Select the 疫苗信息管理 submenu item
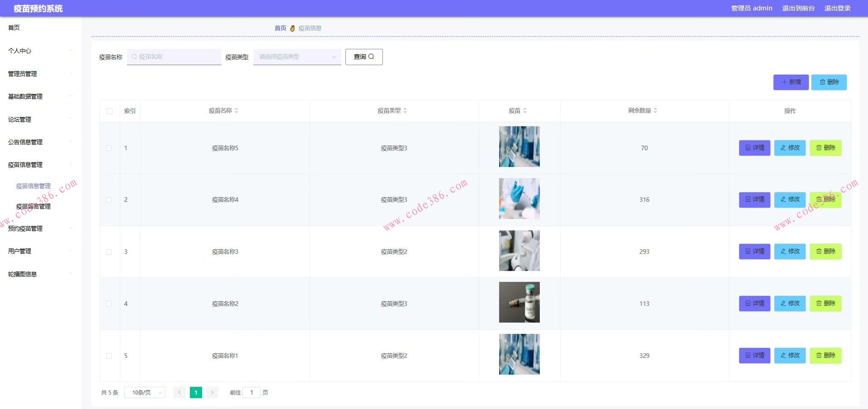 point(33,186)
